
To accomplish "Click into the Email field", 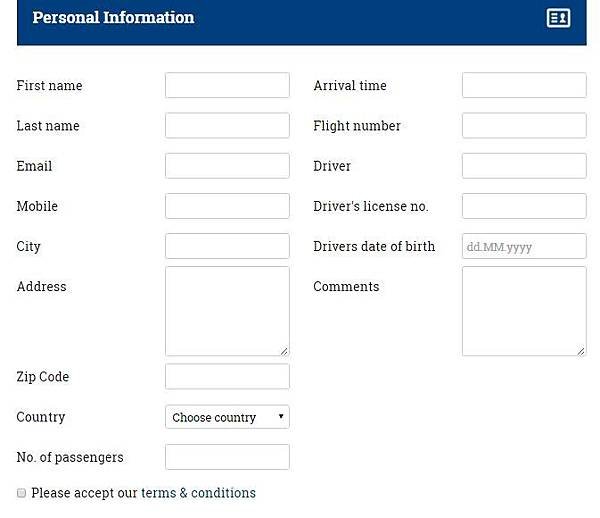I will pyautogui.click(x=227, y=166).
